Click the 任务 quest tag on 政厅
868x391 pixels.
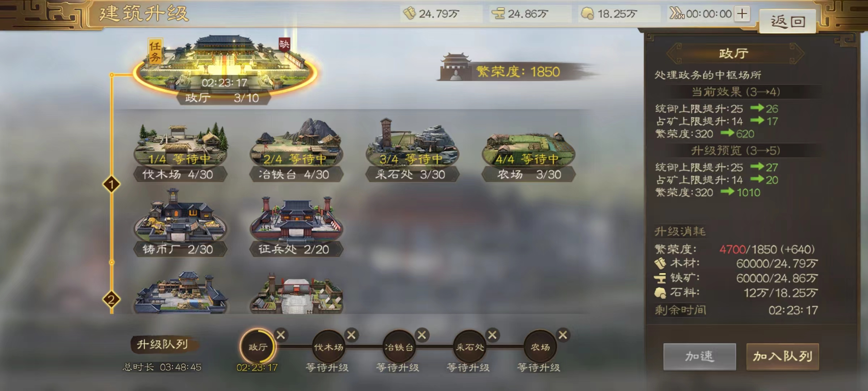tap(155, 51)
